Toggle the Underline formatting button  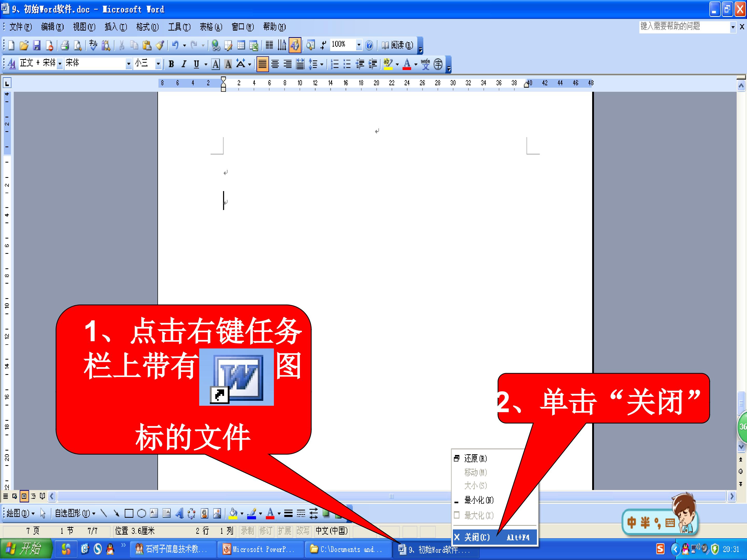(x=196, y=64)
